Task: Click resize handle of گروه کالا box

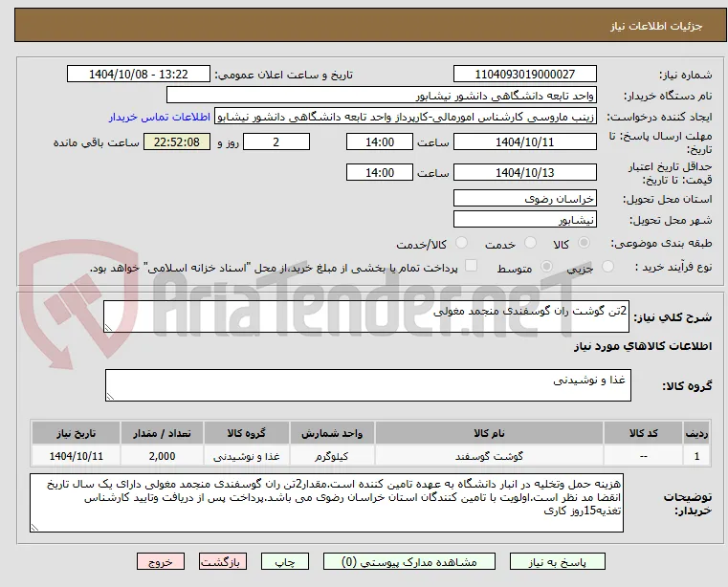Action: (x=110, y=397)
